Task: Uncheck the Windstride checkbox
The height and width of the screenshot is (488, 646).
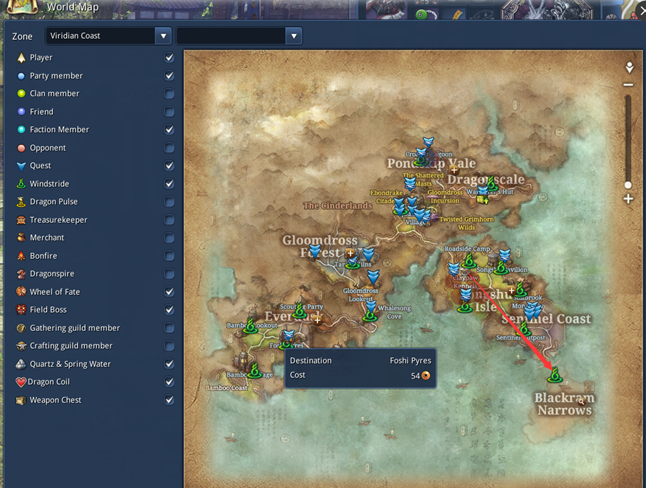Action: tap(169, 183)
